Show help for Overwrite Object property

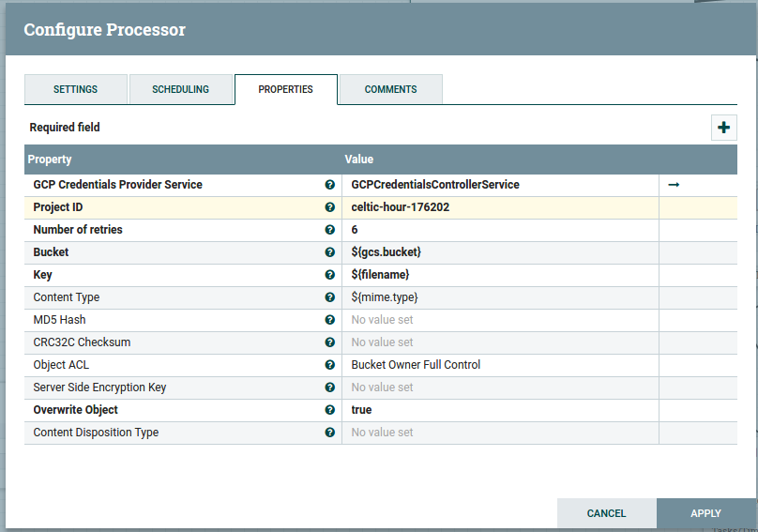pyautogui.click(x=329, y=410)
